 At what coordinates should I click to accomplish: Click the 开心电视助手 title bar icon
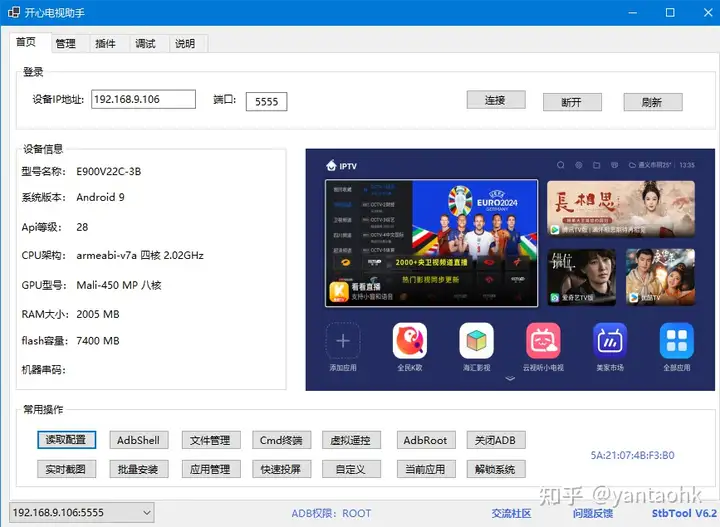14,12
